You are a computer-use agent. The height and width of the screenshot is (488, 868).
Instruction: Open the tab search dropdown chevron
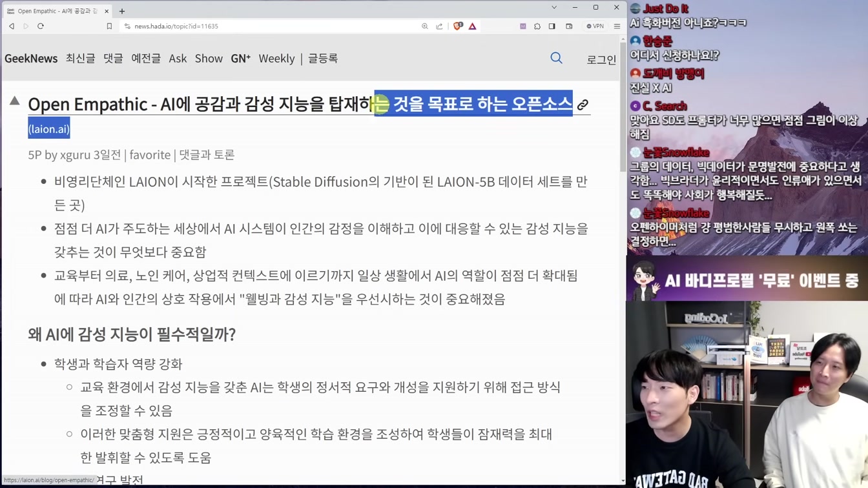553,8
